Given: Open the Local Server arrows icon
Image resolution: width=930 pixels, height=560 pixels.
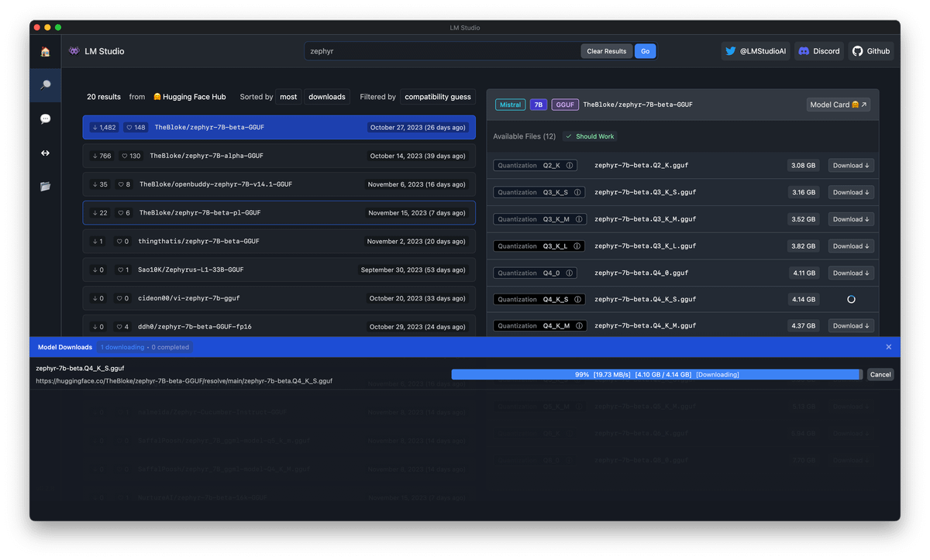Looking at the screenshot, I should (x=45, y=153).
